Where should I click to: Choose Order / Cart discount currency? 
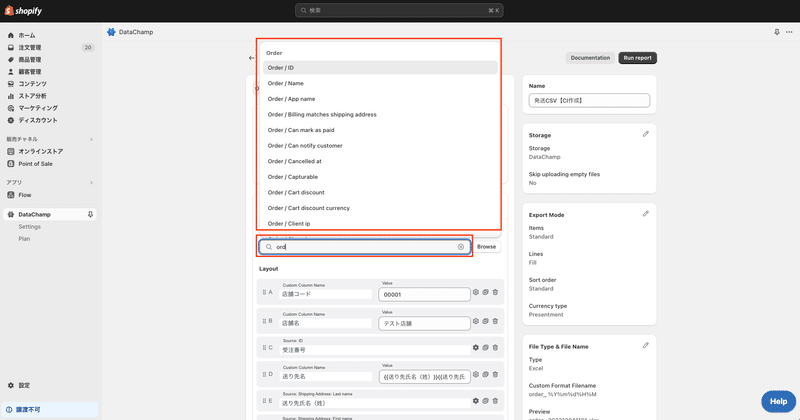(380, 208)
